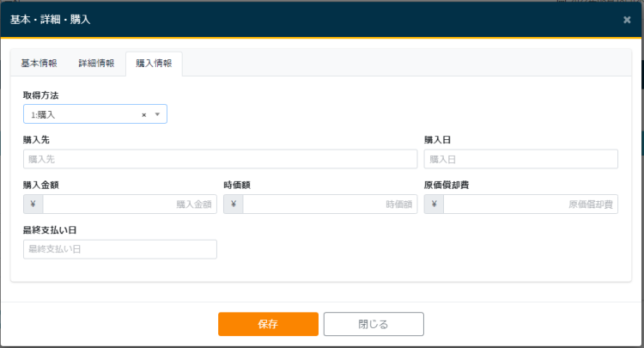
Task: Switch to the 基本情報 tab
Action: 39,64
